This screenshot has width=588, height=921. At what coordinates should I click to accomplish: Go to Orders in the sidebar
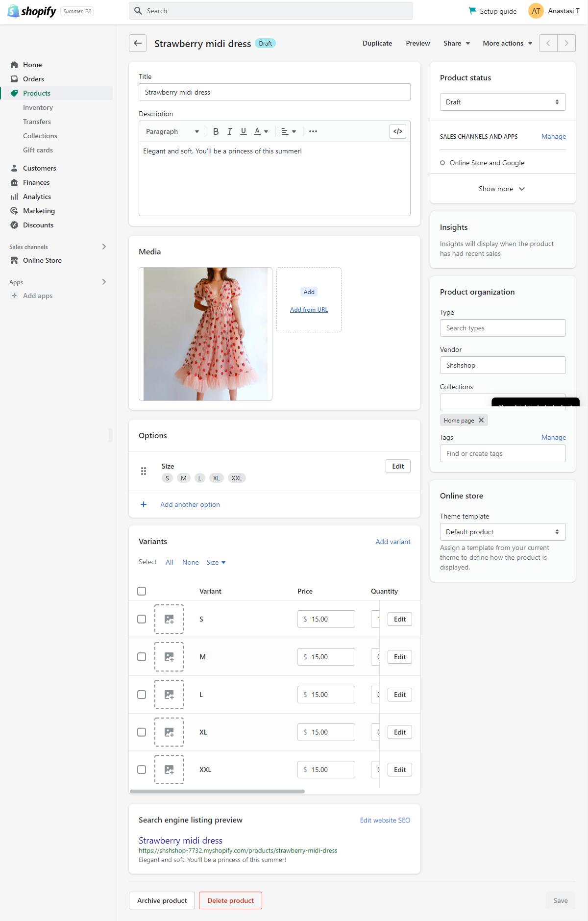(x=33, y=79)
